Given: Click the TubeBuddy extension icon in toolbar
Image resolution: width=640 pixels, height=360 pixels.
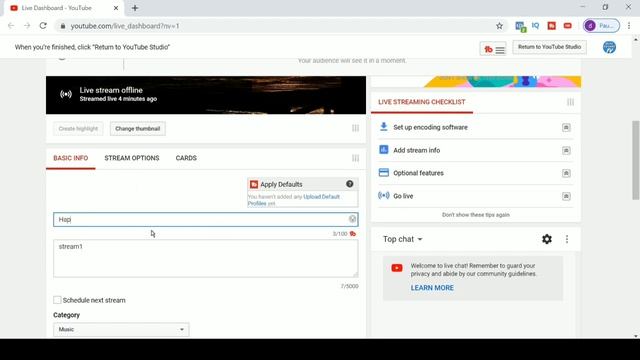Looking at the screenshot, I should coord(551,26).
